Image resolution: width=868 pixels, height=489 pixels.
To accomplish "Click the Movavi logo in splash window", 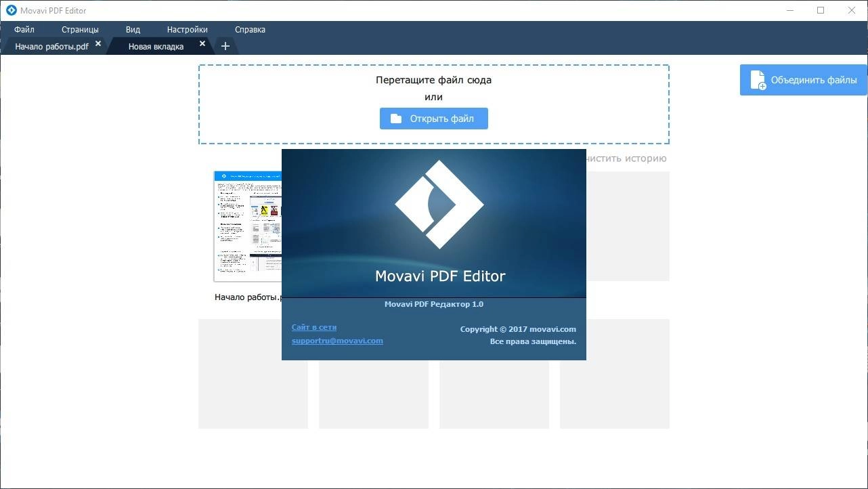I will (x=439, y=204).
